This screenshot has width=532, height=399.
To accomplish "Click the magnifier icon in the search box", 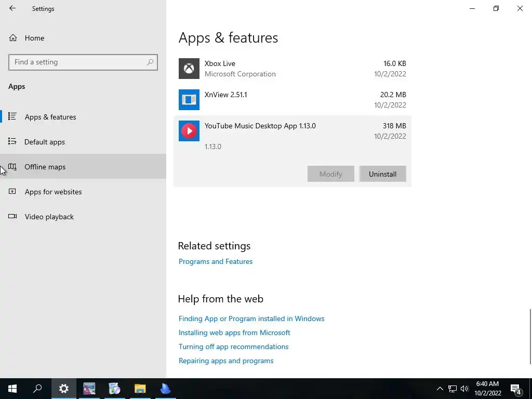I will coord(150,62).
